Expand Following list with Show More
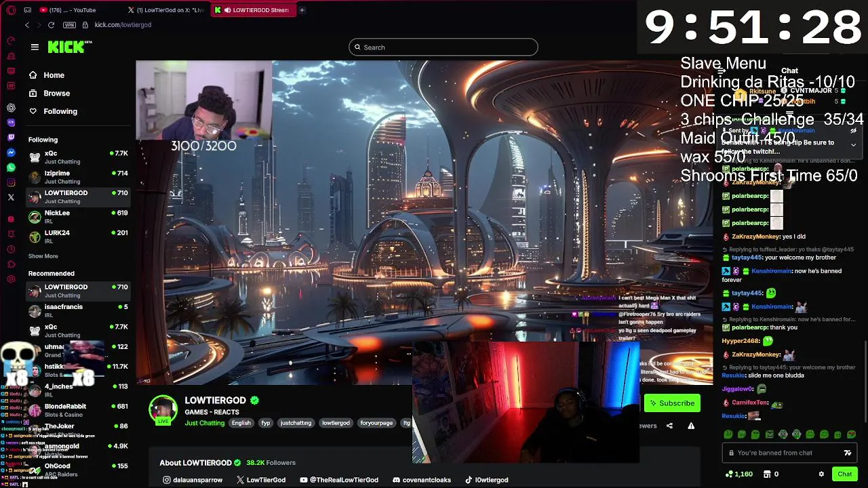The height and width of the screenshot is (488, 868). 43,256
